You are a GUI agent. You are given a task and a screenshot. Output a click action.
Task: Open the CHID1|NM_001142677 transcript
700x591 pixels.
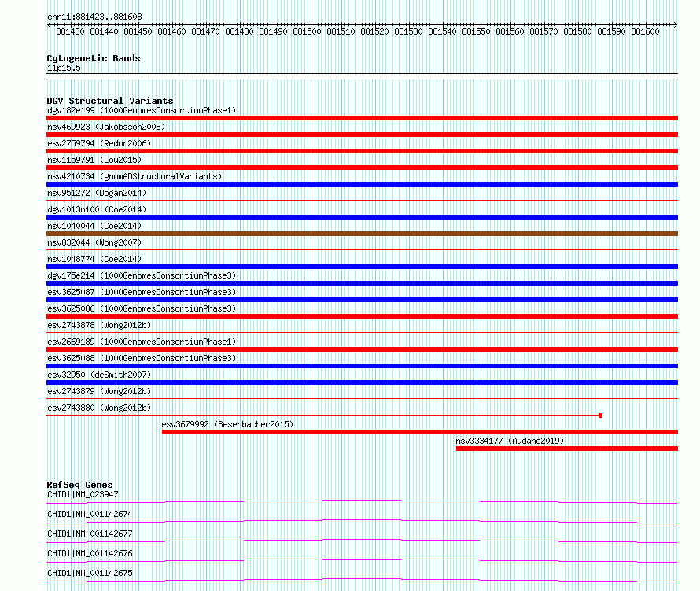coord(90,534)
